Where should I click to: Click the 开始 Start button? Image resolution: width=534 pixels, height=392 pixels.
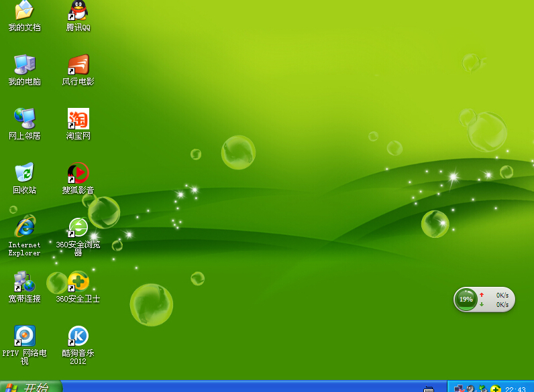click(x=30, y=387)
